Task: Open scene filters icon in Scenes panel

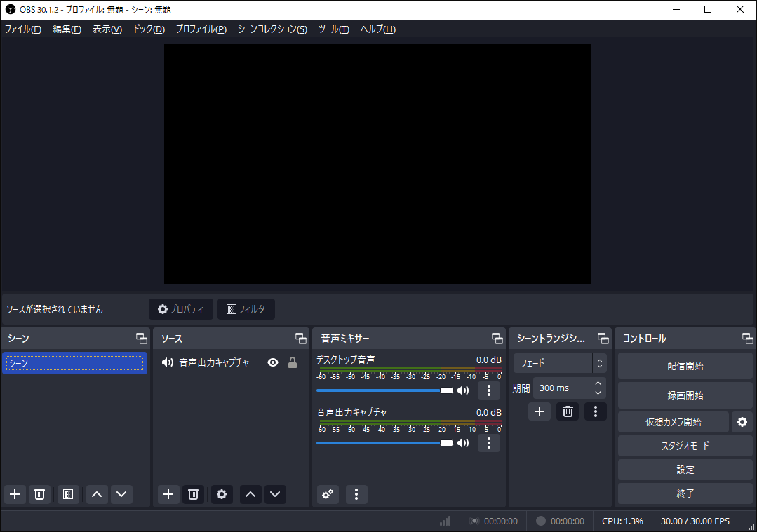Action: click(67, 494)
